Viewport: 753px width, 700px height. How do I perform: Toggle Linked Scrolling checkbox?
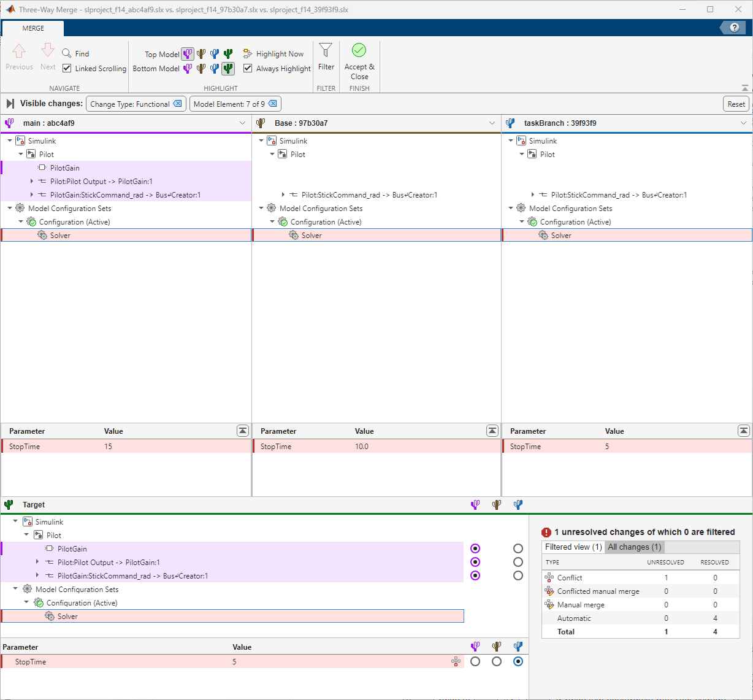point(67,69)
